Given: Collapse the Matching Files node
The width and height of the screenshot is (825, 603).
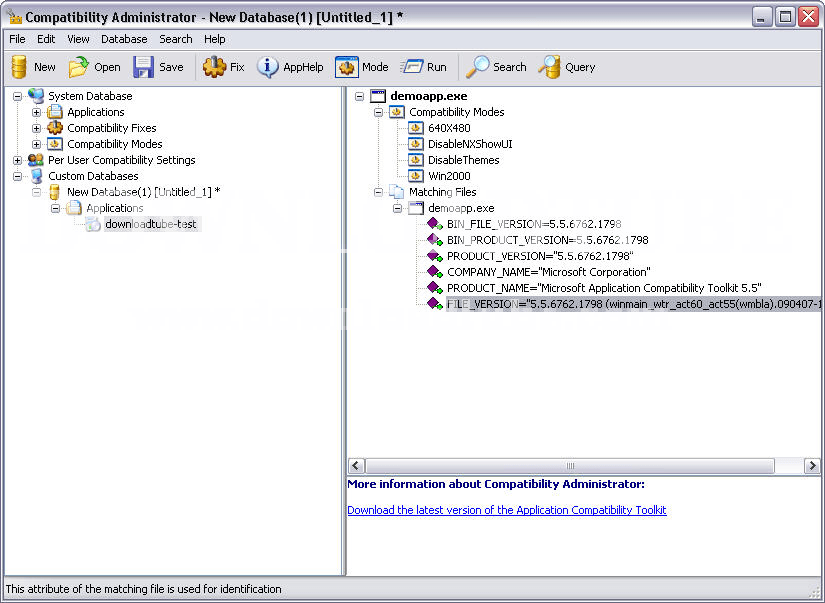Looking at the screenshot, I should coord(379,192).
